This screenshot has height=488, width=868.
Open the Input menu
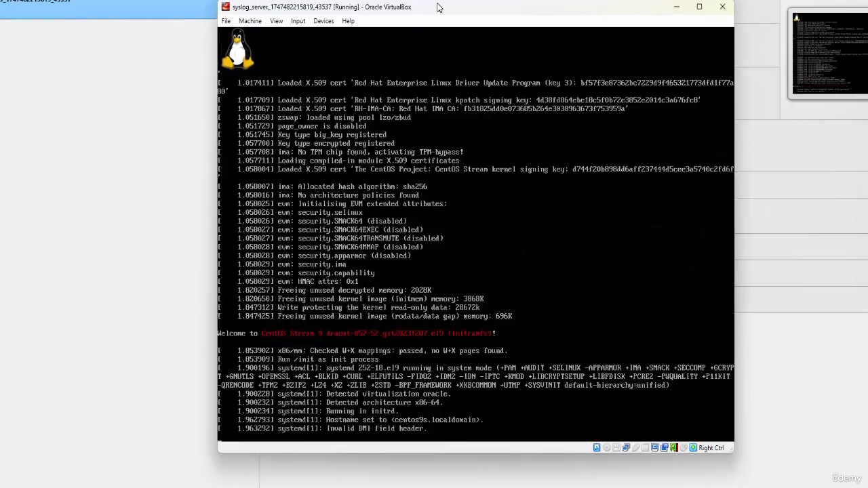298,21
